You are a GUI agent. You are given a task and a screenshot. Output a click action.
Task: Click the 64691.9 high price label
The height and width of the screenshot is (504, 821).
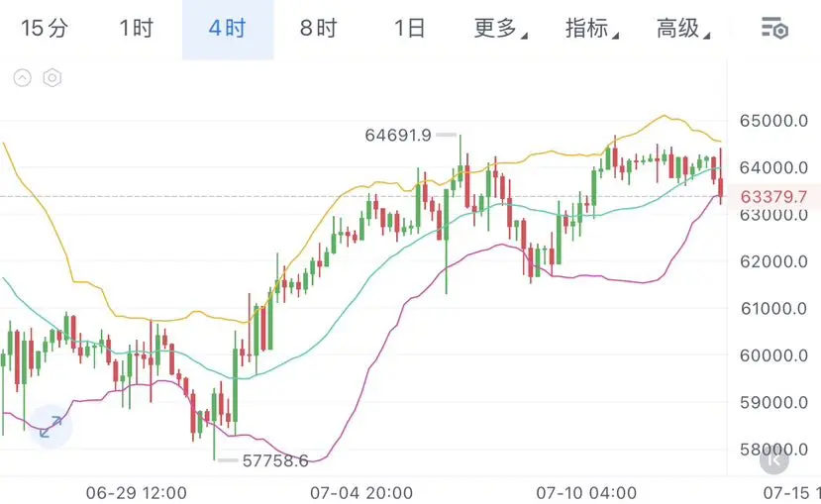point(398,135)
